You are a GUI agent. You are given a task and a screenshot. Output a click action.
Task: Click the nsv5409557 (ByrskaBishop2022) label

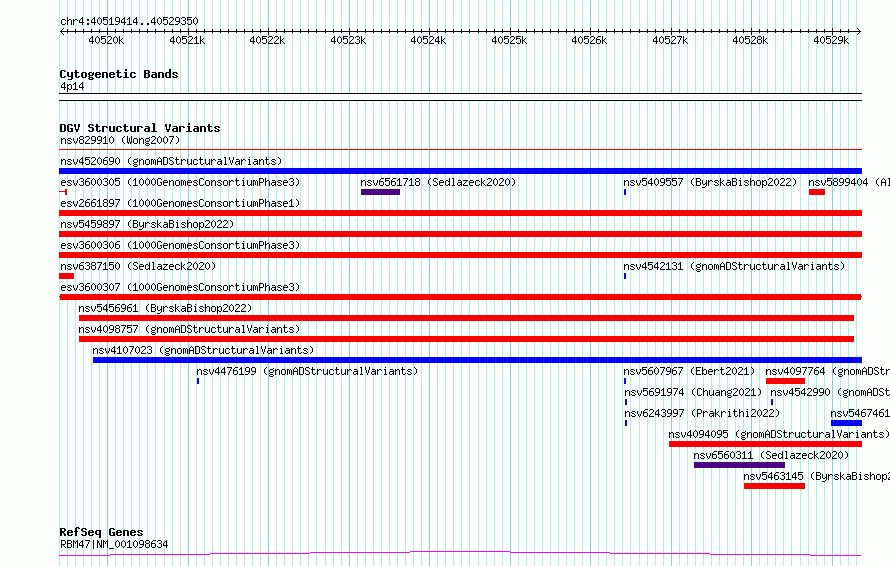(710, 182)
